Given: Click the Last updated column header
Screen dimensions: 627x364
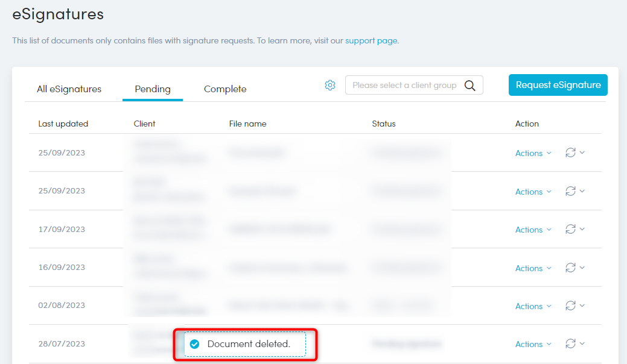Looking at the screenshot, I should (x=63, y=124).
